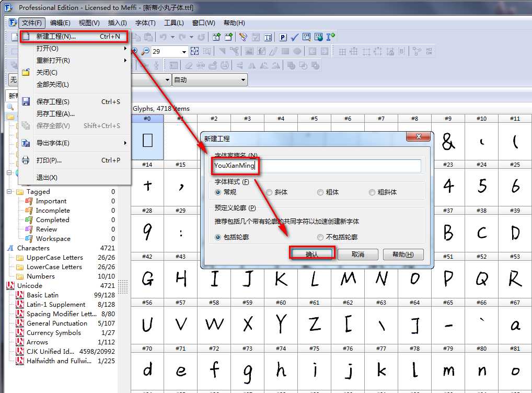Choose 另存工程(A)... menu entry
532x393 pixels.
(x=74, y=114)
